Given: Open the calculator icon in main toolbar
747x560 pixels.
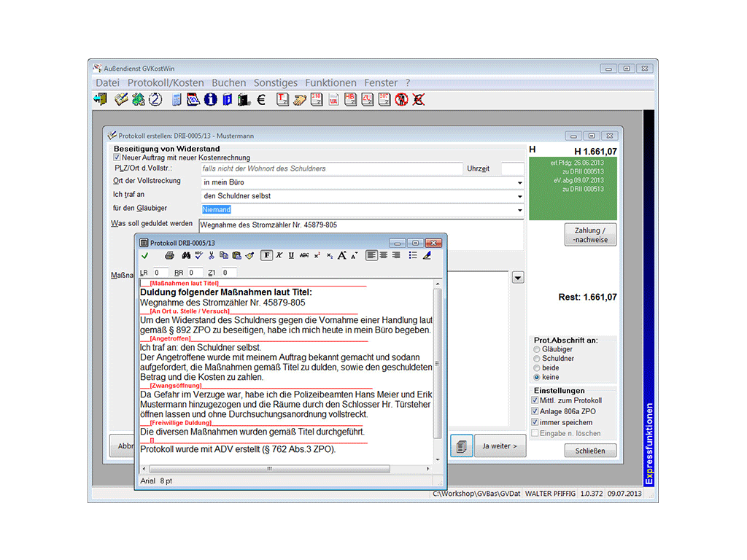Looking at the screenshot, I should pos(177,100).
